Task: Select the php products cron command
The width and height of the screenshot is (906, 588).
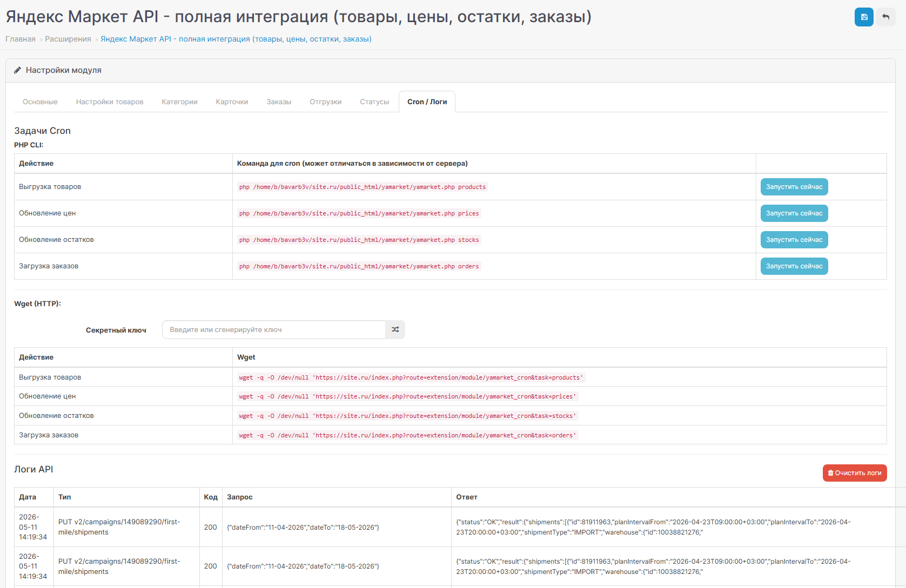Action: tap(363, 187)
